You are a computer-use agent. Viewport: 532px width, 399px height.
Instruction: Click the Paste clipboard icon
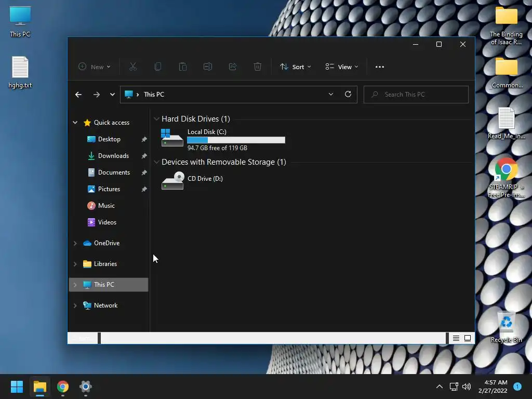coord(182,67)
